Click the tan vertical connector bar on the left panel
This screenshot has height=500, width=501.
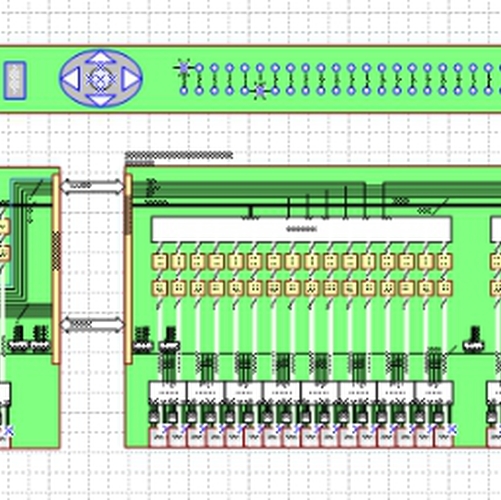pyautogui.click(x=56, y=269)
